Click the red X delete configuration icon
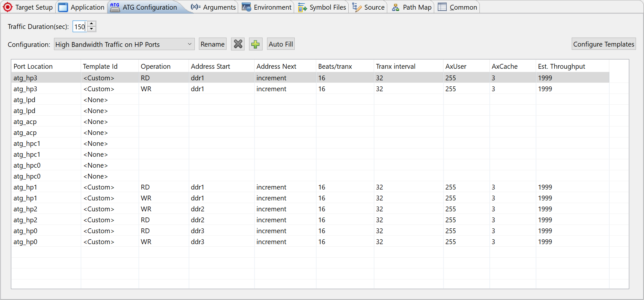 (x=238, y=44)
